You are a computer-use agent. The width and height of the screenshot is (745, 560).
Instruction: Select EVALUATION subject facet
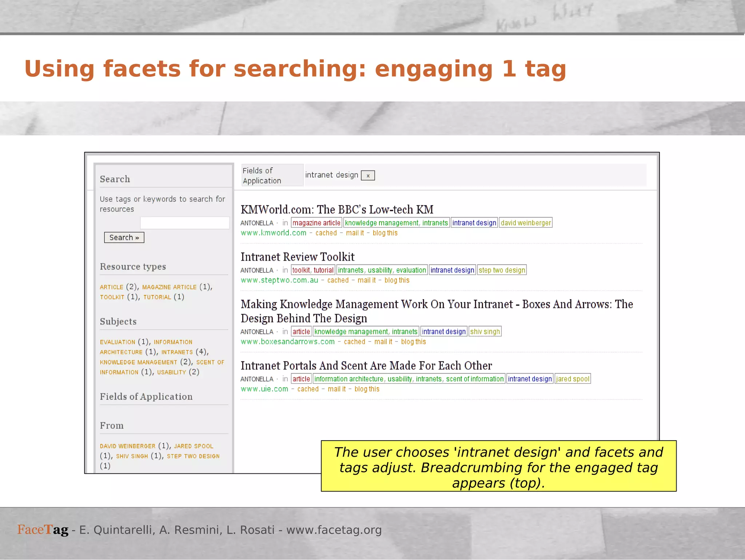tap(117, 342)
